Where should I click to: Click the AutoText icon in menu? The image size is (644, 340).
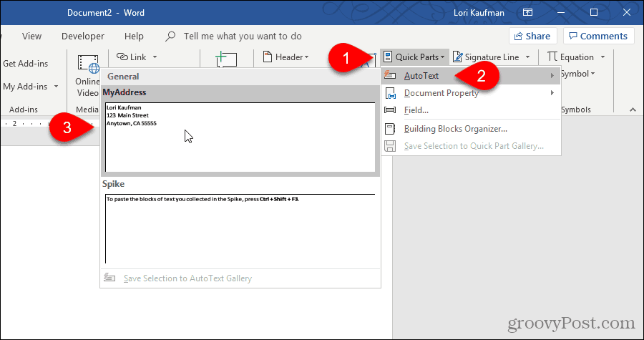pos(390,76)
